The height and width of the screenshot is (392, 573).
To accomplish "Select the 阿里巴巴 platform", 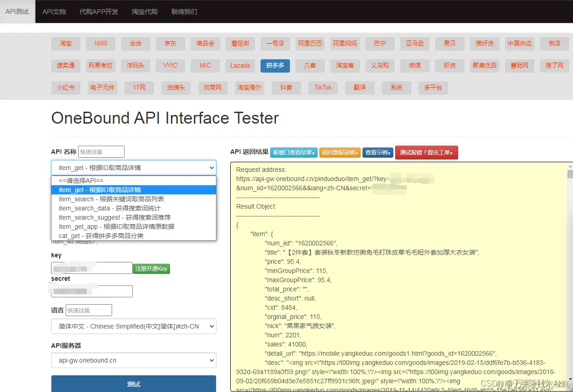I will point(310,44).
